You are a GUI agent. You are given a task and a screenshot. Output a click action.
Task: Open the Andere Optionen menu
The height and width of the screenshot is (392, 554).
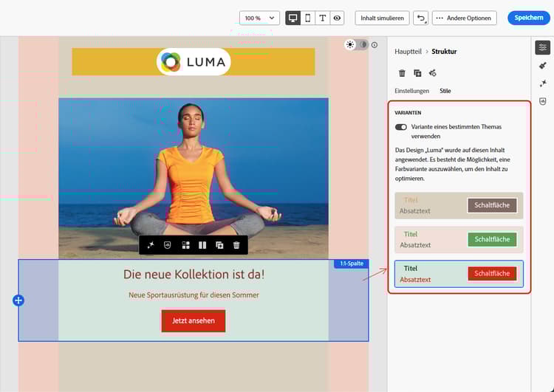(x=465, y=18)
